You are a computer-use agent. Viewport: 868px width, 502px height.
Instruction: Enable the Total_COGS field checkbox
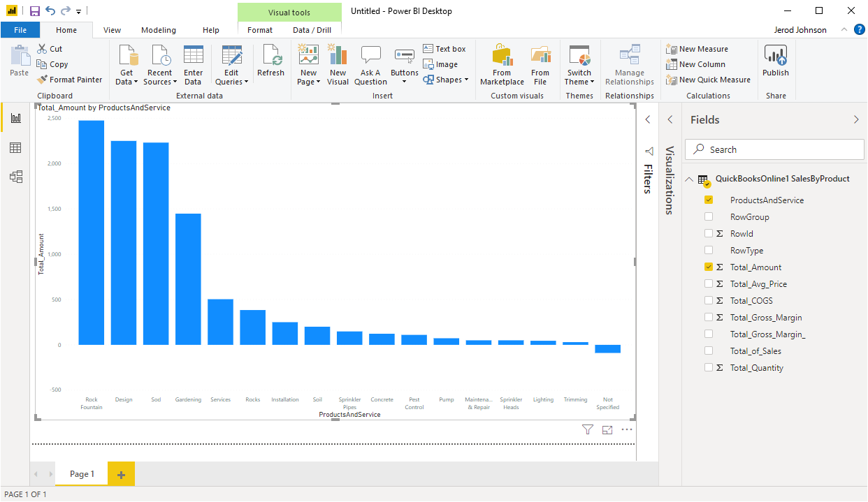tap(709, 301)
